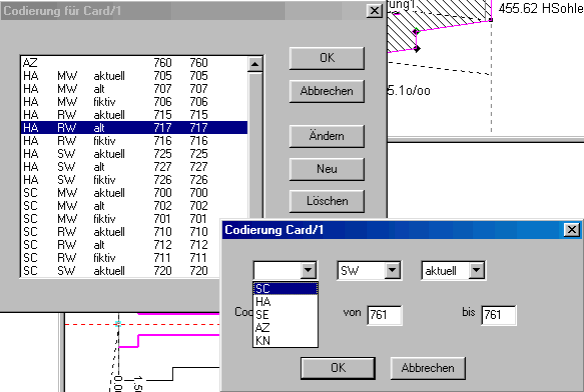584x392 pixels.
Task: Select the HA RW aktuell 715 row
Action: click(x=134, y=115)
